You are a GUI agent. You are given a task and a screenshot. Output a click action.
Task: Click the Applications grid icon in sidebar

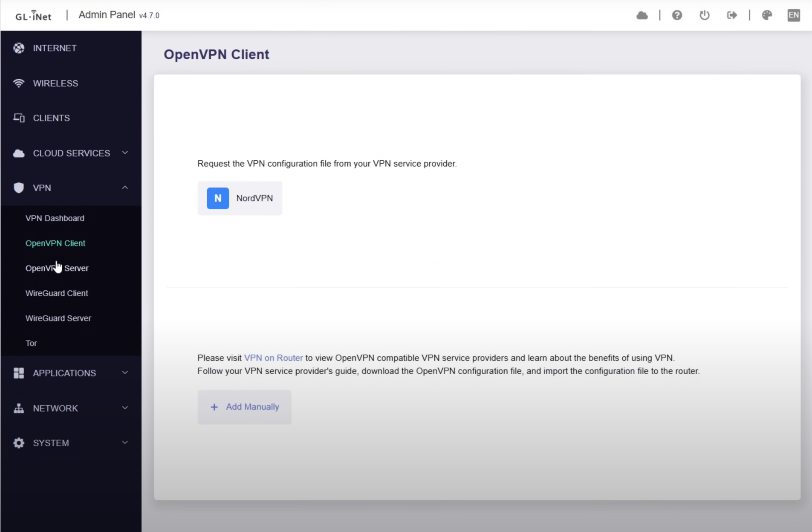[19, 373]
